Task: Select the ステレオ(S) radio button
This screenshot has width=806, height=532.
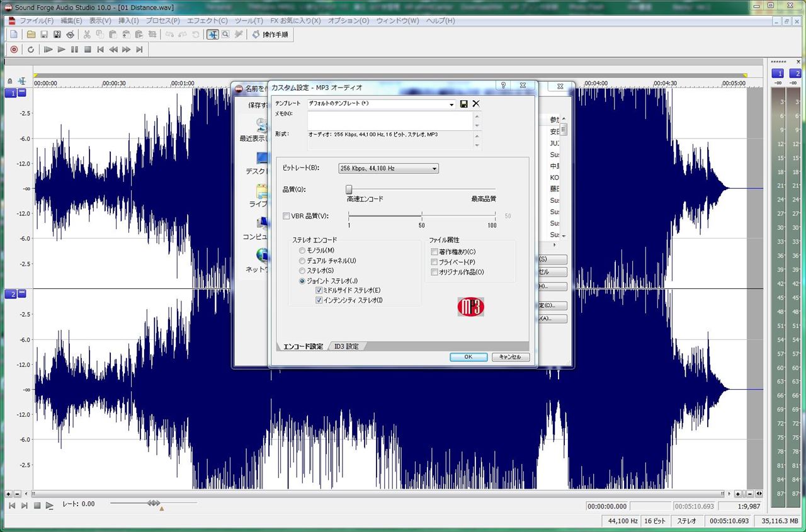Action: [302, 271]
